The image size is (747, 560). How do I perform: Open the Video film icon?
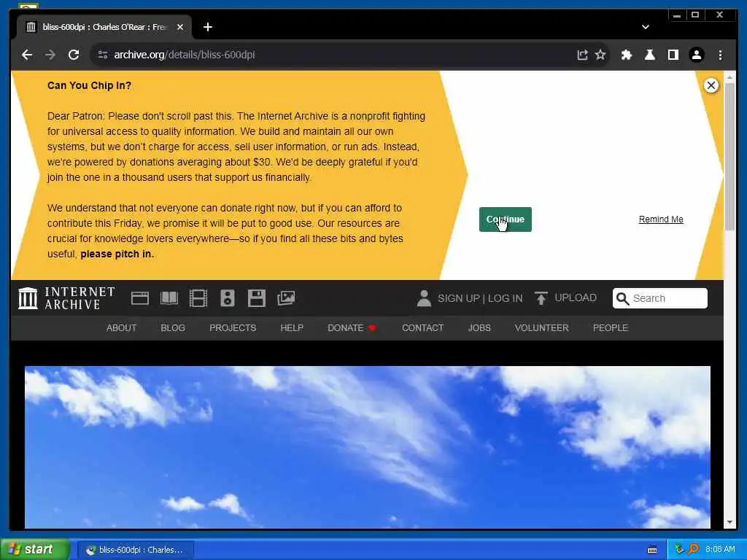tap(198, 298)
